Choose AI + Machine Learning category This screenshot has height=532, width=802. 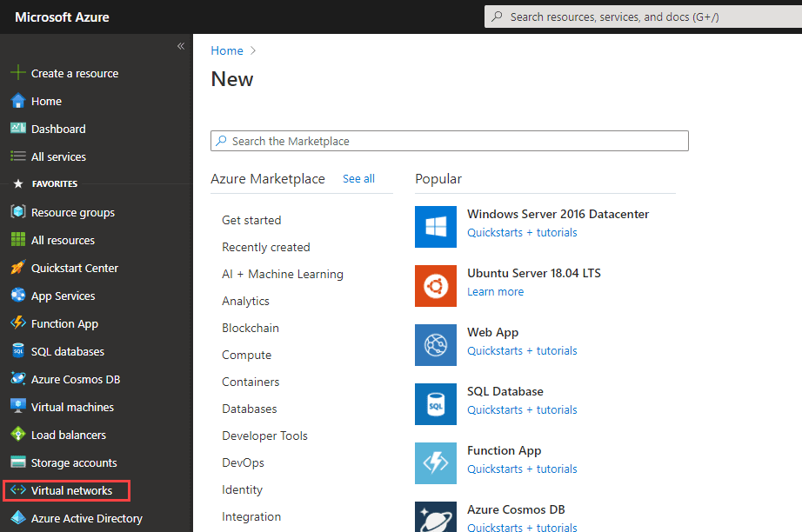pos(282,274)
